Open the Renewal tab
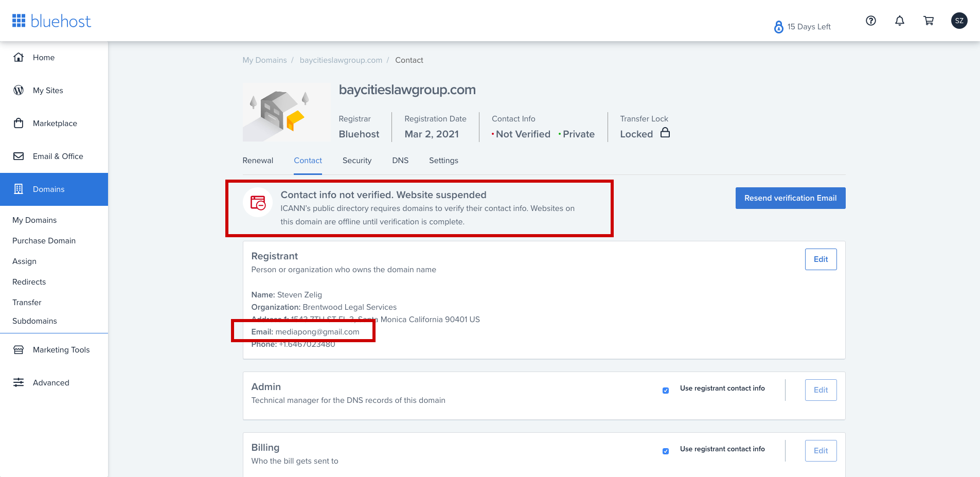Screen dimensions: 980x477 coord(258,161)
